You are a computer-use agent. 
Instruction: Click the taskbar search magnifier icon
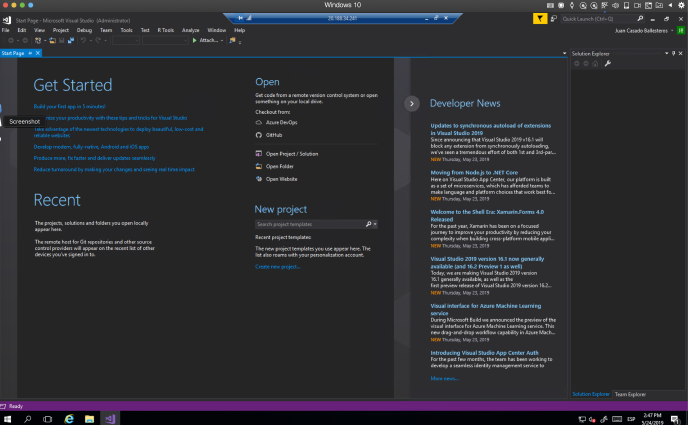[x=28, y=419]
